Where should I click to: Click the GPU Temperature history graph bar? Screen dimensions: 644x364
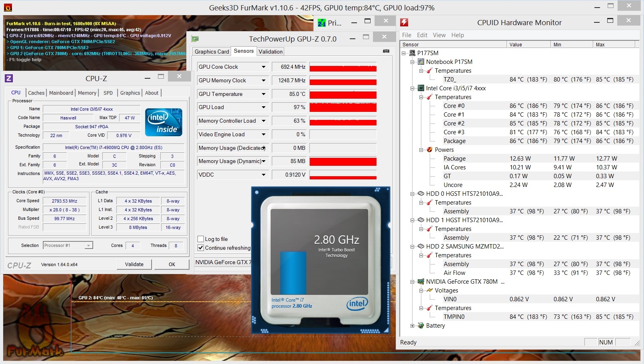point(343,94)
